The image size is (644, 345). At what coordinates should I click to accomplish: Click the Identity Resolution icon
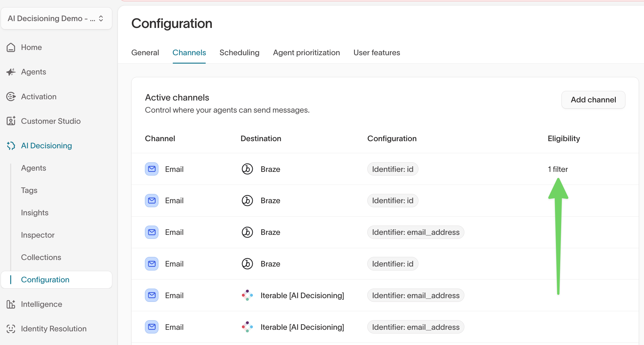point(11,329)
